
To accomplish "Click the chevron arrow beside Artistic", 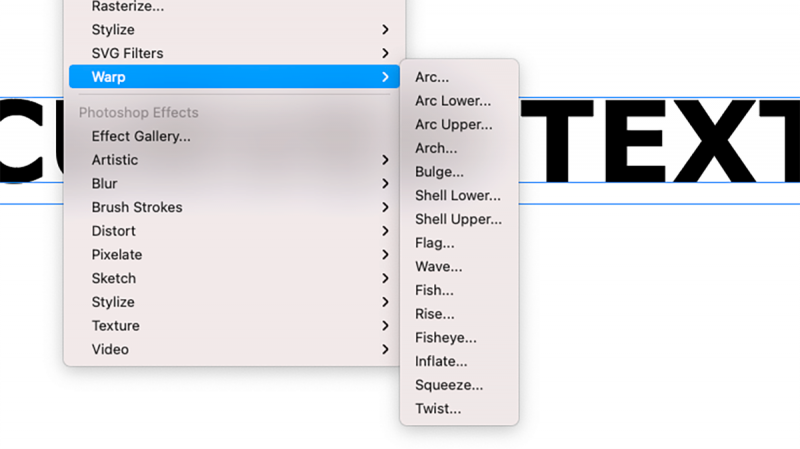I will 385,160.
